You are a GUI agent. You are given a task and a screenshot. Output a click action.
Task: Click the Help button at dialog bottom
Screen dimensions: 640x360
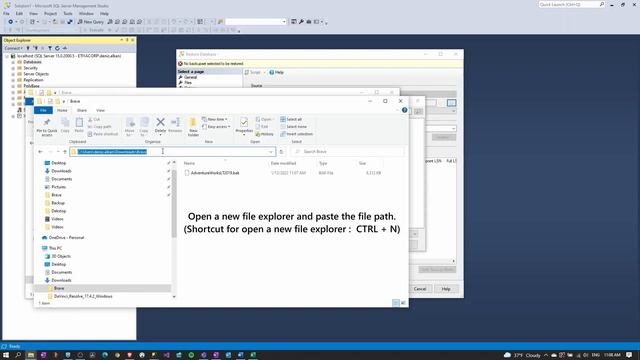446,289
